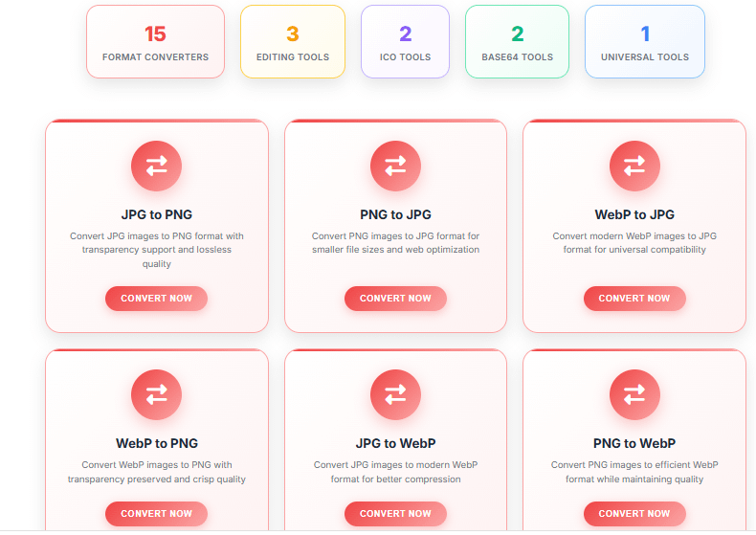Screen dimensions: 756x535
Task: Select the Editing Tools category card
Action: [x=293, y=42]
